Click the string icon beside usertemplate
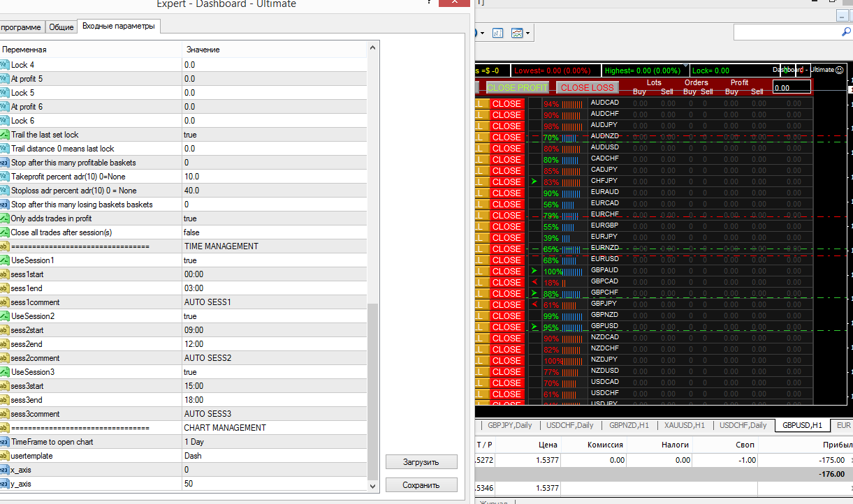Screen dimensions: 853x504 [3, 456]
